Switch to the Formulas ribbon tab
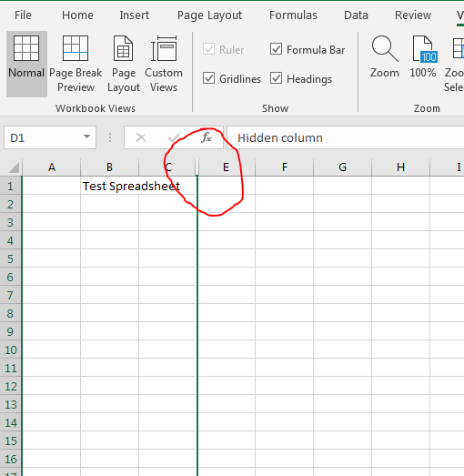Image resolution: width=464 pixels, height=476 pixels. (294, 15)
